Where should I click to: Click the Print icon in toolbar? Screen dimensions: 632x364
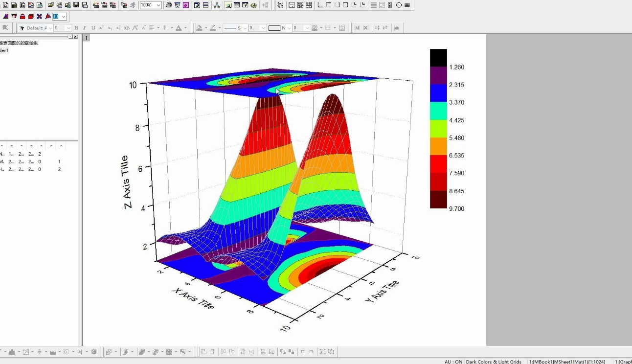click(x=169, y=5)
